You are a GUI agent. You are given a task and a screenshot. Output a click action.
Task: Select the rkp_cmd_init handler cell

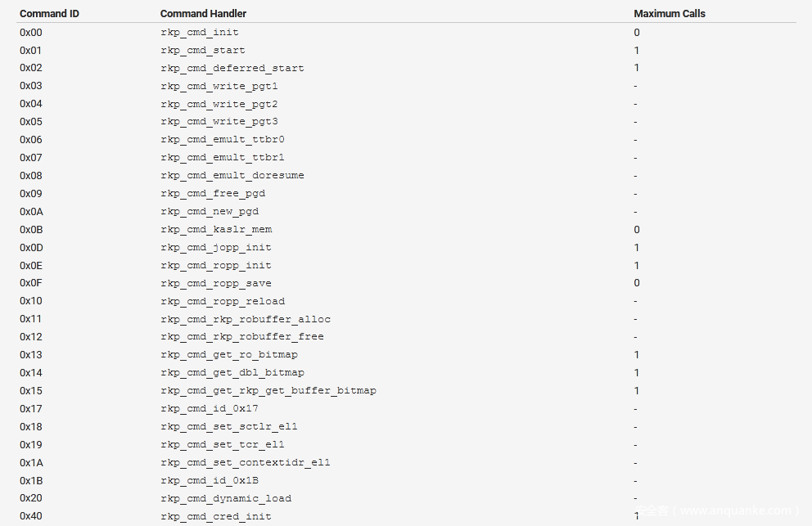[x=200, y=33]
